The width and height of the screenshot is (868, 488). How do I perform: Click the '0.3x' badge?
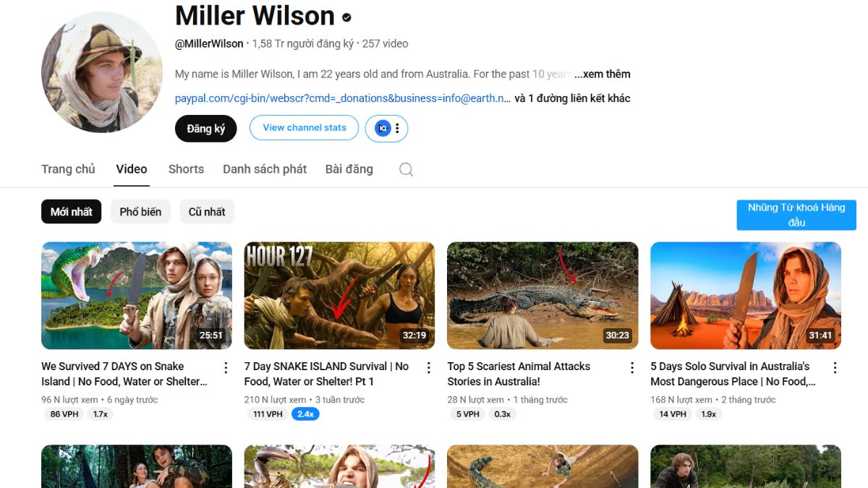(502, 414)
